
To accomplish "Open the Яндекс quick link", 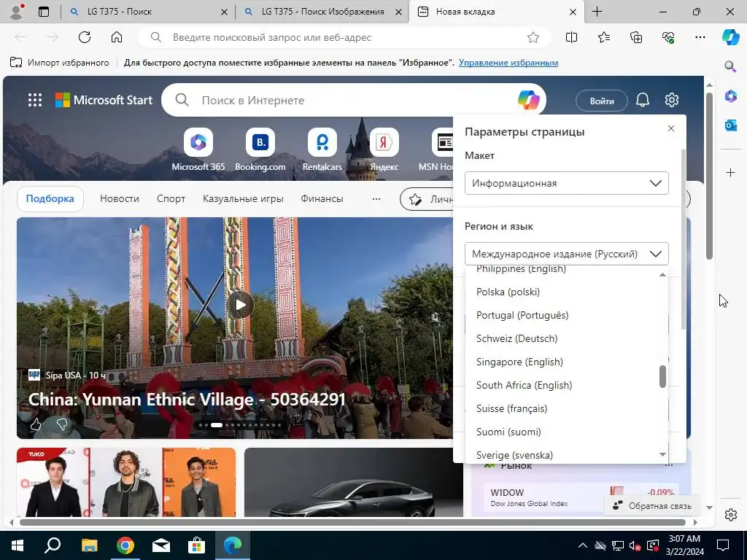I will (384, 149).
